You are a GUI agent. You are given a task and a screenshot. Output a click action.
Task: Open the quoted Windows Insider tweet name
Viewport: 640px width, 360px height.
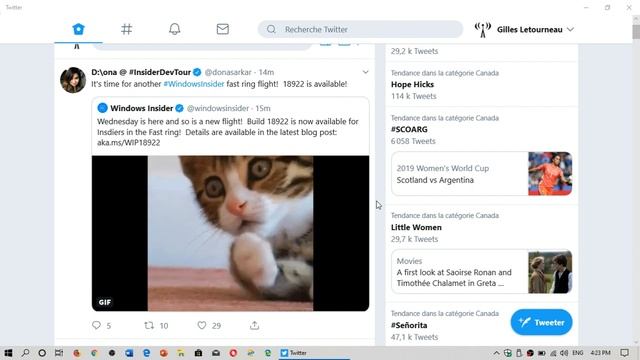click(x=142, y=108)
